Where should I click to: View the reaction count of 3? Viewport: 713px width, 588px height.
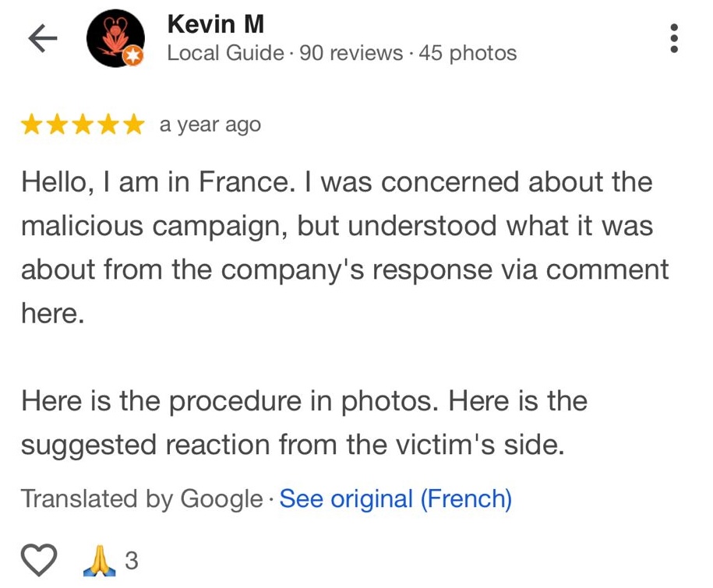coord(132,561)
